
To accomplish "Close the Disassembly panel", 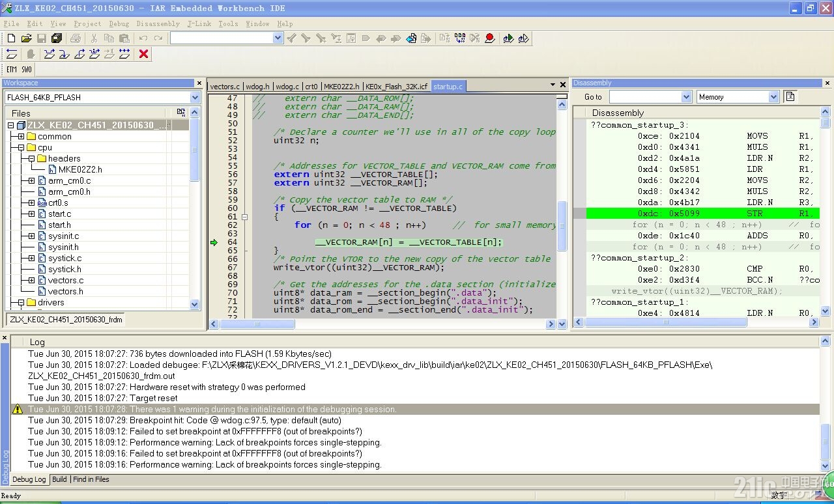I will click(x=828, y=83).
